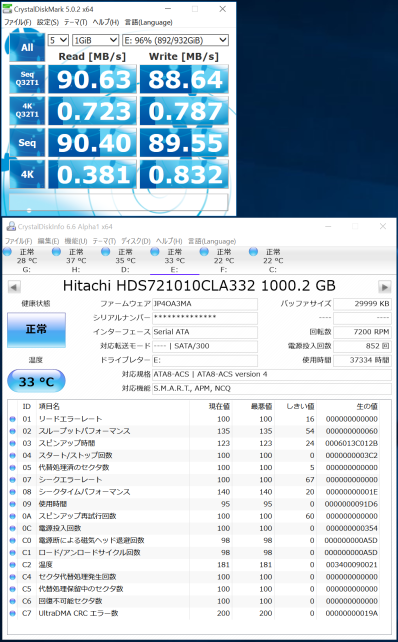Start the 4K benchmark test

point(27,174)
